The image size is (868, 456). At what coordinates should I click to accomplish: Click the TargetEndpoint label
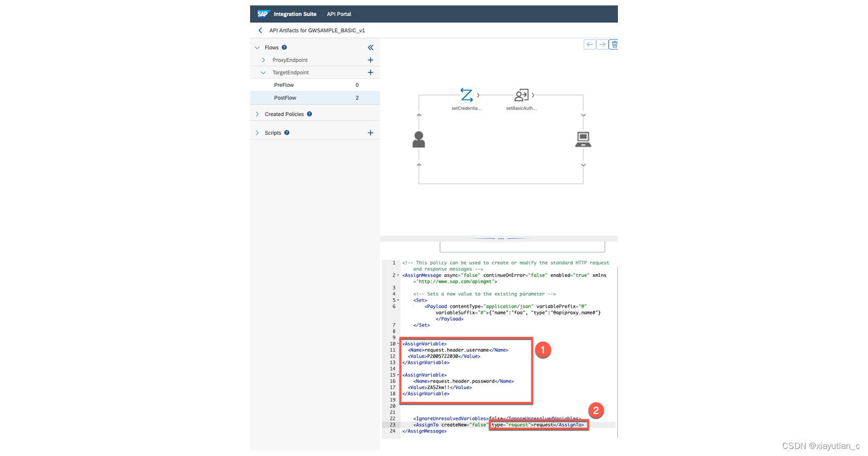click(x=290, y=73)
